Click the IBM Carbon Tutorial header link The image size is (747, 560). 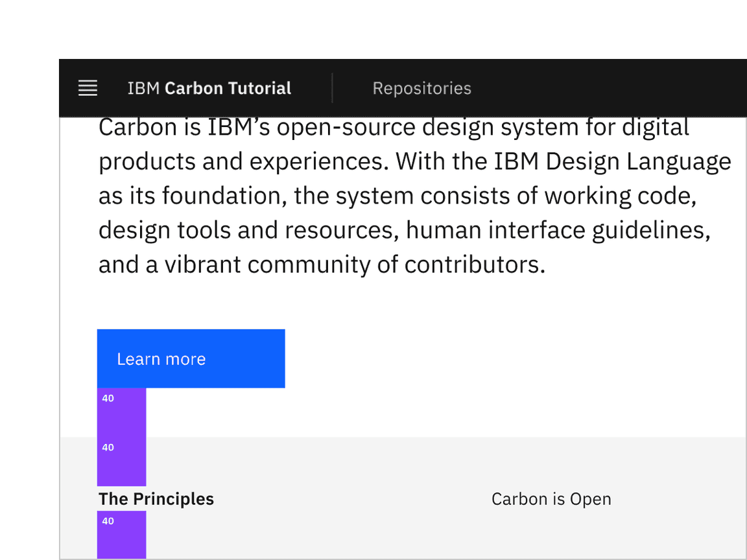[x=209, y=88]
